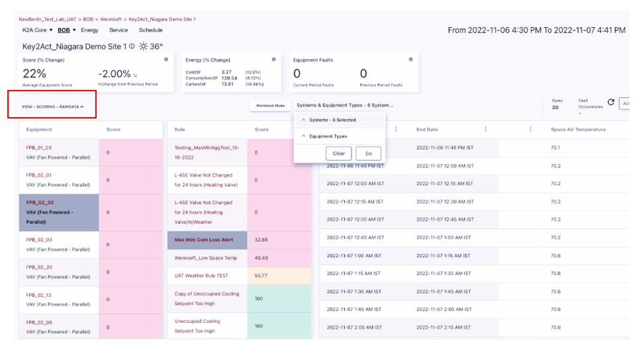Click the sun weather icon
This screenshot has width=644, height=346.
coord(142,46)
